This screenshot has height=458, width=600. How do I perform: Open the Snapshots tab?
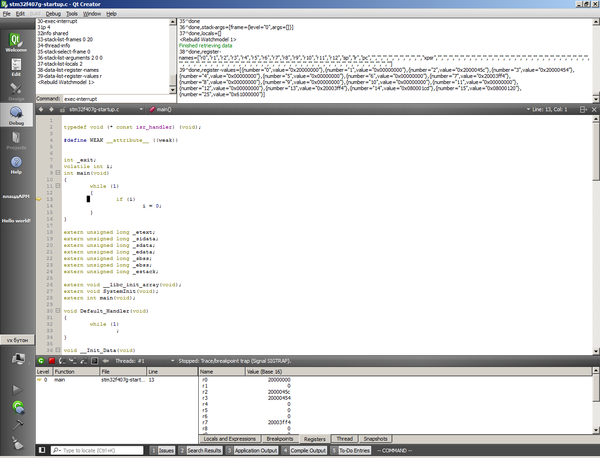click(375, 439)
